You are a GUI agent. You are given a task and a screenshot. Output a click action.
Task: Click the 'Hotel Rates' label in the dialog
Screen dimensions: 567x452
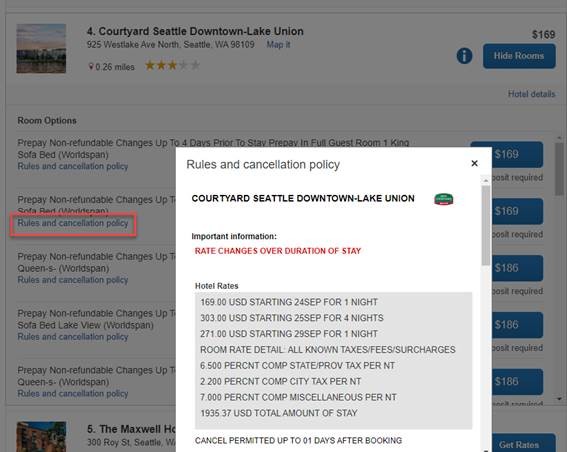click(217, 286)
